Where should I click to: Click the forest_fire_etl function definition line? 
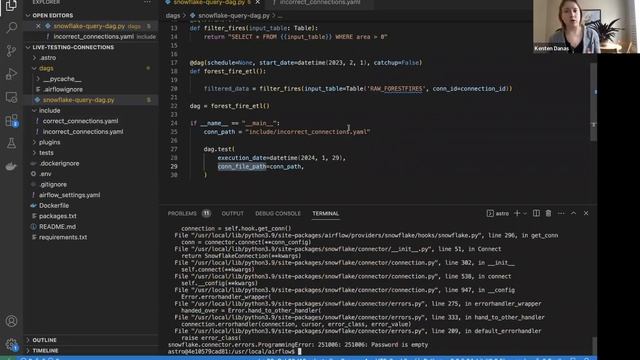(228, 71)
